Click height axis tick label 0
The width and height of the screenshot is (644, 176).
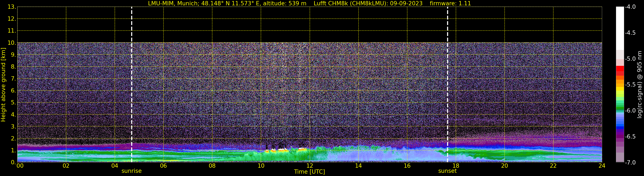13,162
